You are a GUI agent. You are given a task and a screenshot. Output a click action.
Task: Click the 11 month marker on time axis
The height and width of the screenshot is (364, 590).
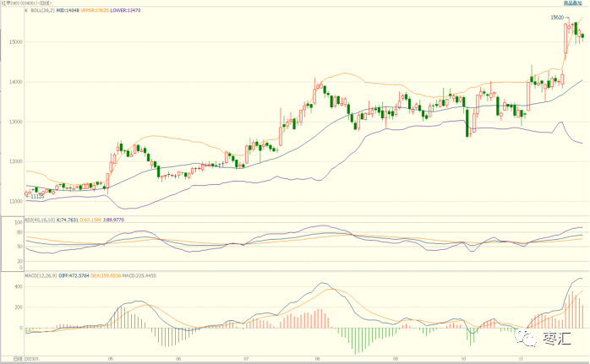(522, 359)
